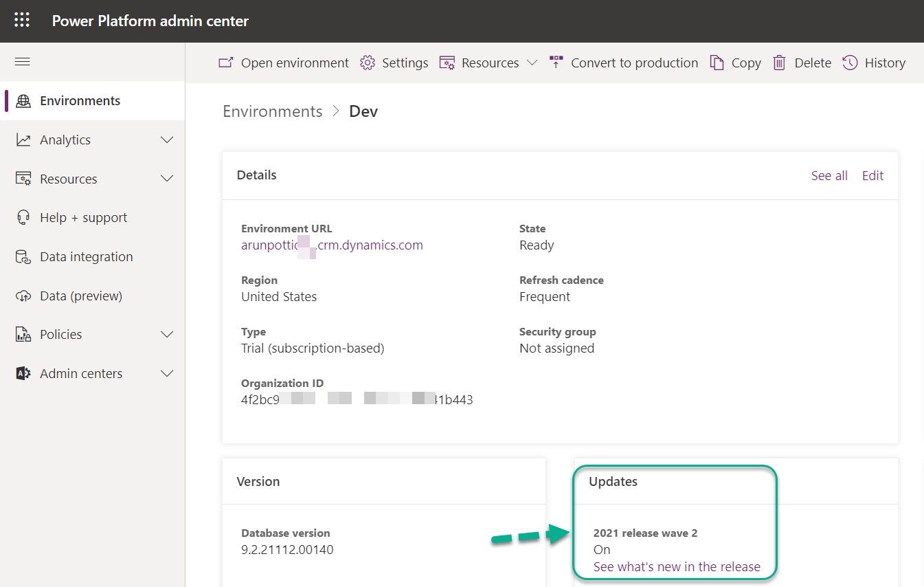Click the Analytics chart icon
This screenshot has width=924, height=587.
tap(23, 140)
